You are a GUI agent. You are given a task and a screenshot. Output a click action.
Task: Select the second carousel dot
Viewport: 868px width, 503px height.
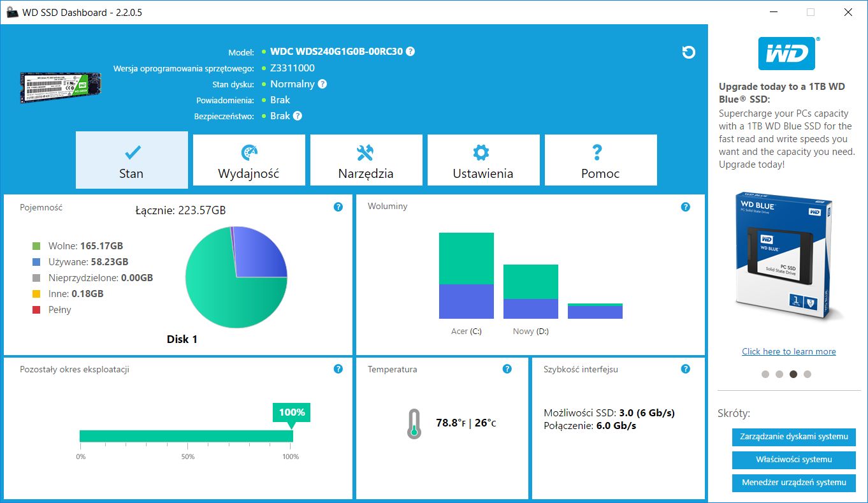(x=779, y=374)
